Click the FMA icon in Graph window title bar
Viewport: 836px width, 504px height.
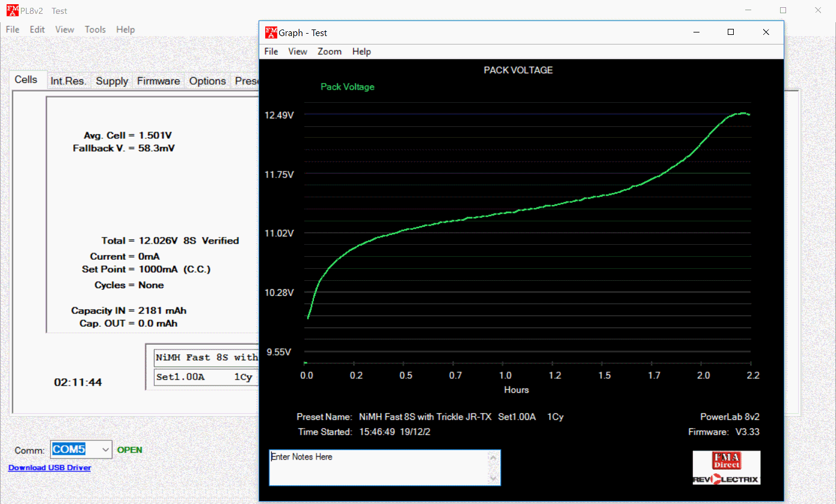click(271, 32)
